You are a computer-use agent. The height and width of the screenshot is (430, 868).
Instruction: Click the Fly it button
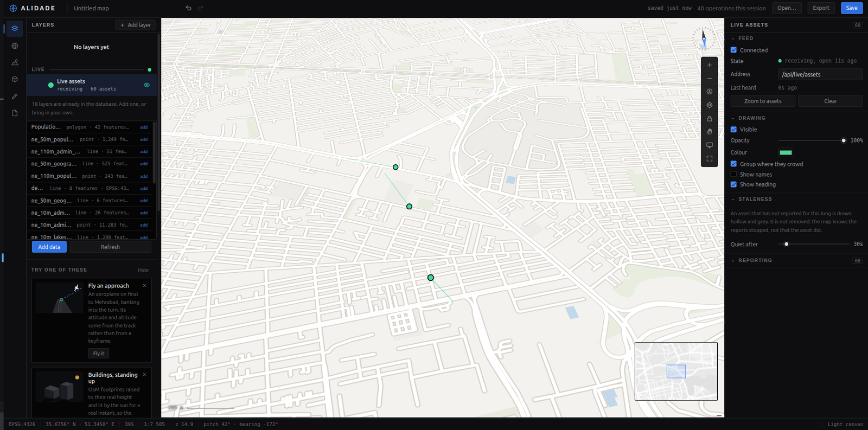tap(99, 354)
